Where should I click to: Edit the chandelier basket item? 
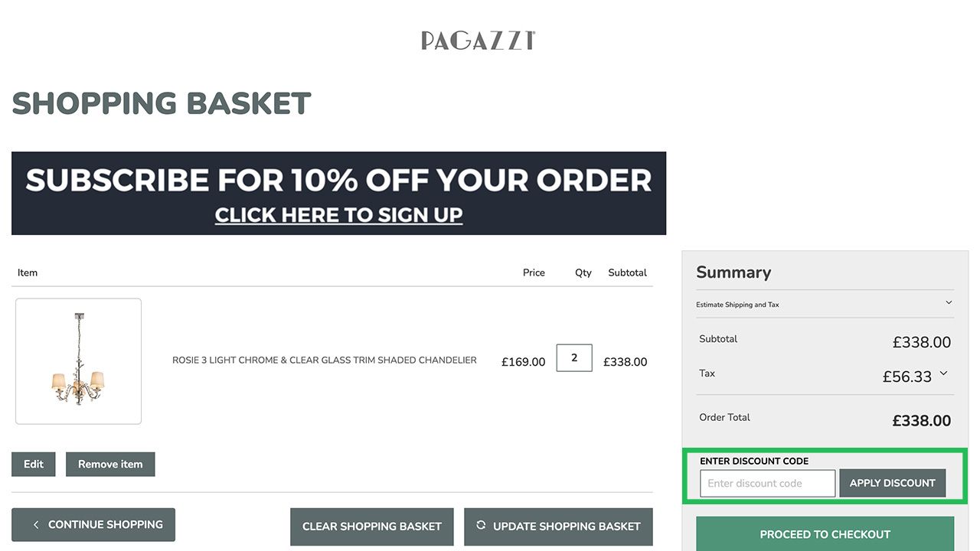34,465
